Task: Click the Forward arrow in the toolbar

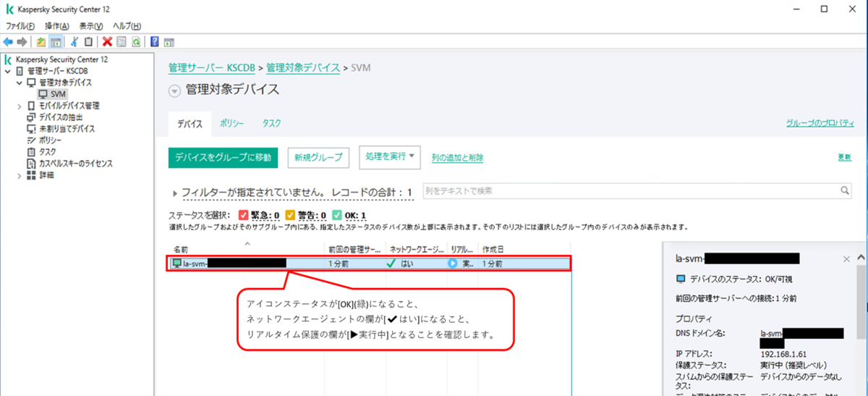Action: pyautogui.click(x=22, y=41)
